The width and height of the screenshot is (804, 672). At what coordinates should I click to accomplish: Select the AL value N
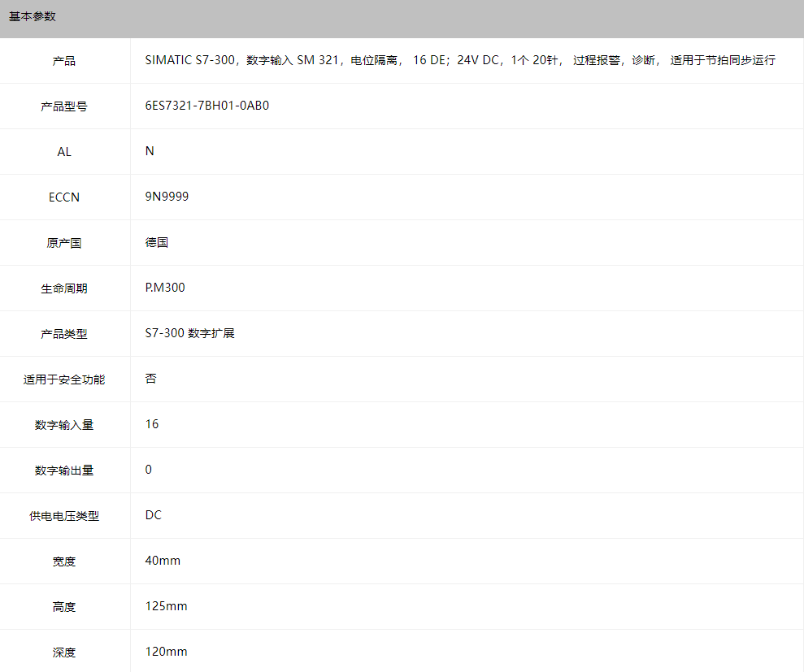click(150, 151)
